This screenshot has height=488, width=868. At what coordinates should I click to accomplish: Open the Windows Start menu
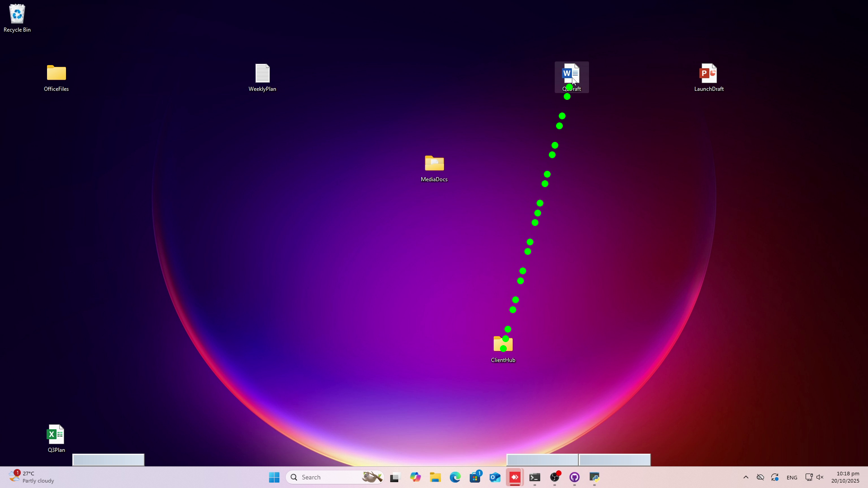pos(274,477)
